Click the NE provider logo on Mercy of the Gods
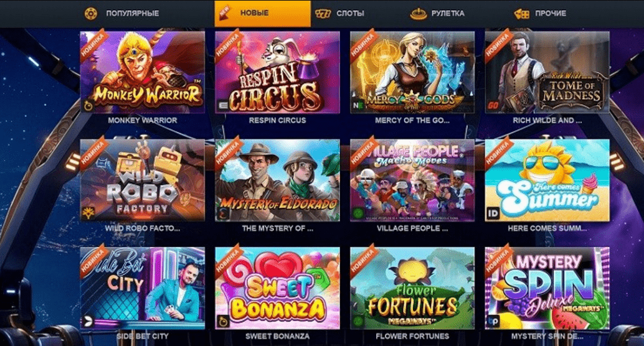This screenshot has height=346, width=644. (x=358, y=105)
